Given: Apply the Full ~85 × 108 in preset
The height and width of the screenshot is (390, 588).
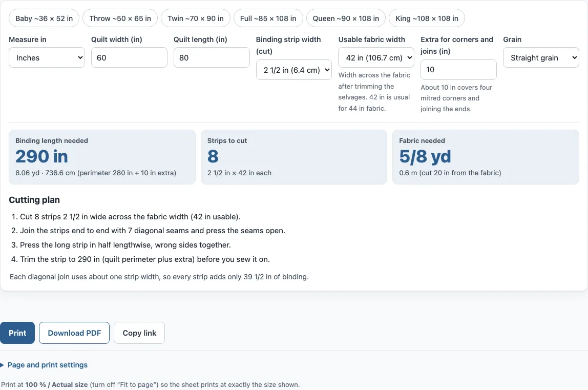Looking at the screenshot, I should tap(268, 18).
